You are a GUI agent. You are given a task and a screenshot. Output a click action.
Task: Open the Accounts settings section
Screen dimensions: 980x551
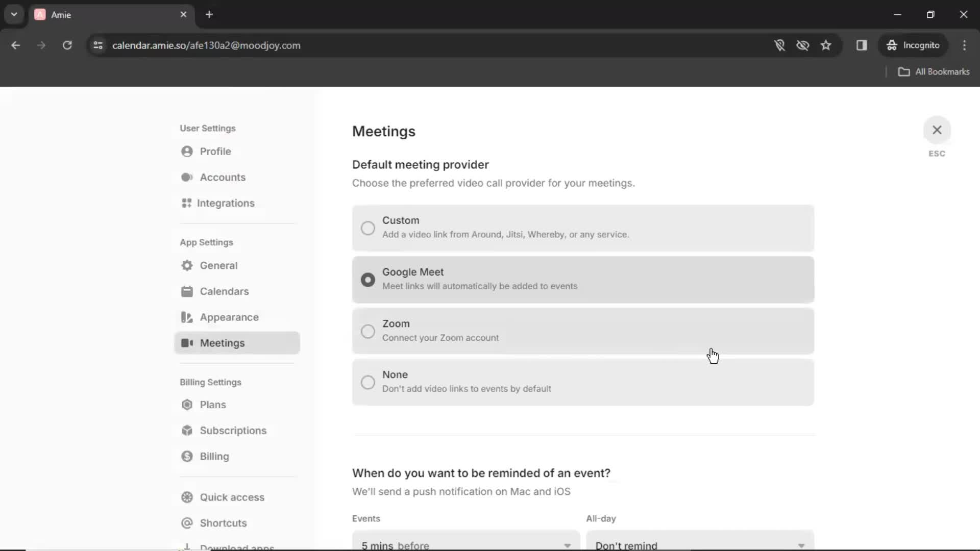pyautogui.click(x=222, y=177)
